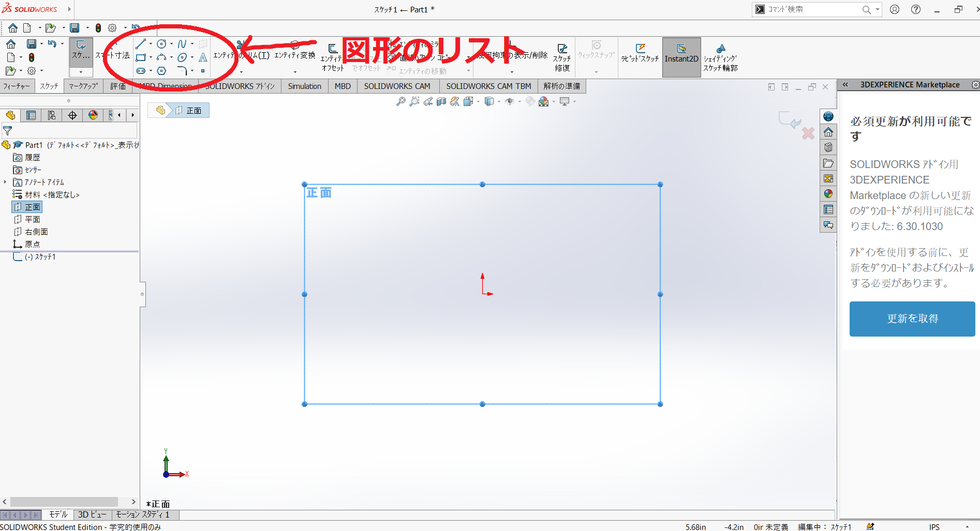Open the IPS unit system selector
This screenshot has width=980, height=531.
[934, 527]
